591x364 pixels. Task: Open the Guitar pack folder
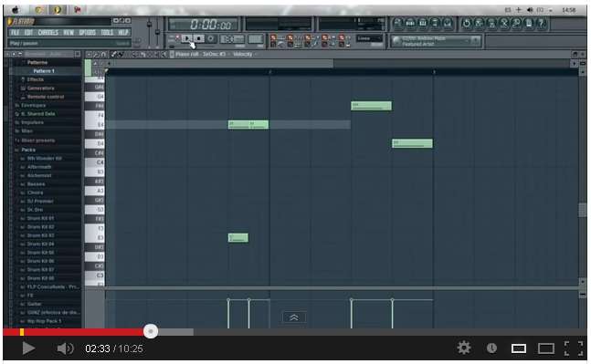pyautogui.click(x=34, y=304)
